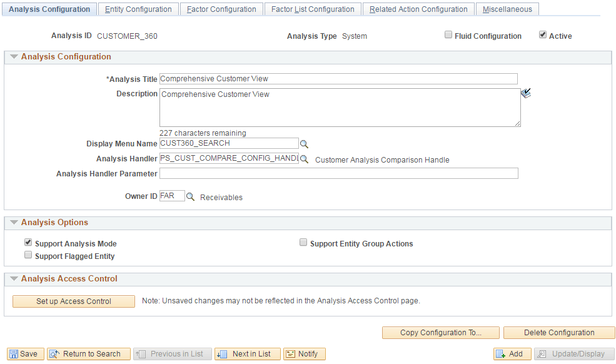Open the Miscellaneous tab
The height and width of the screenshot is (364, 616).
507,9
